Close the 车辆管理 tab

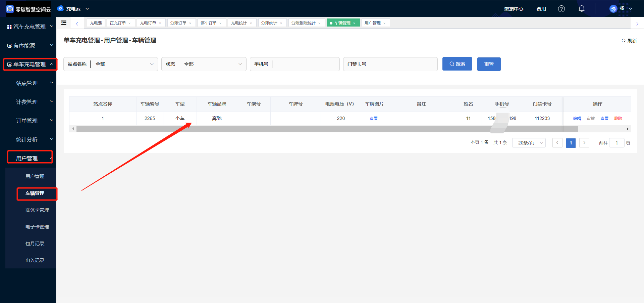[354, 23]
